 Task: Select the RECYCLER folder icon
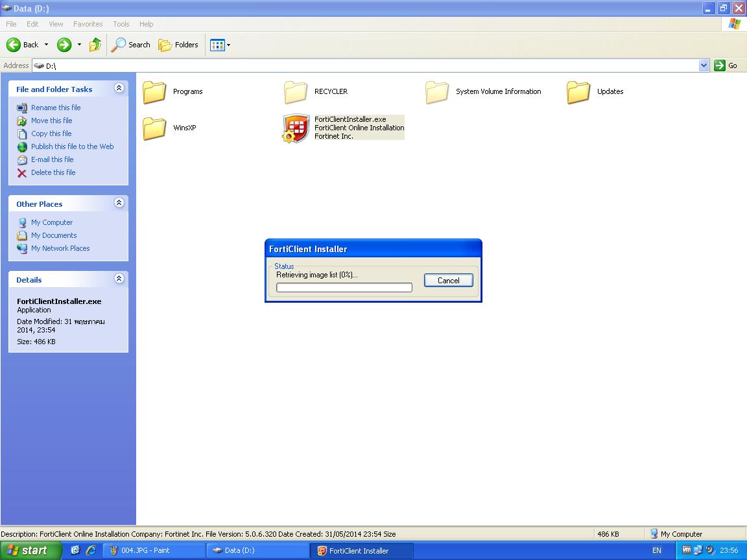[x=296, y=92]
